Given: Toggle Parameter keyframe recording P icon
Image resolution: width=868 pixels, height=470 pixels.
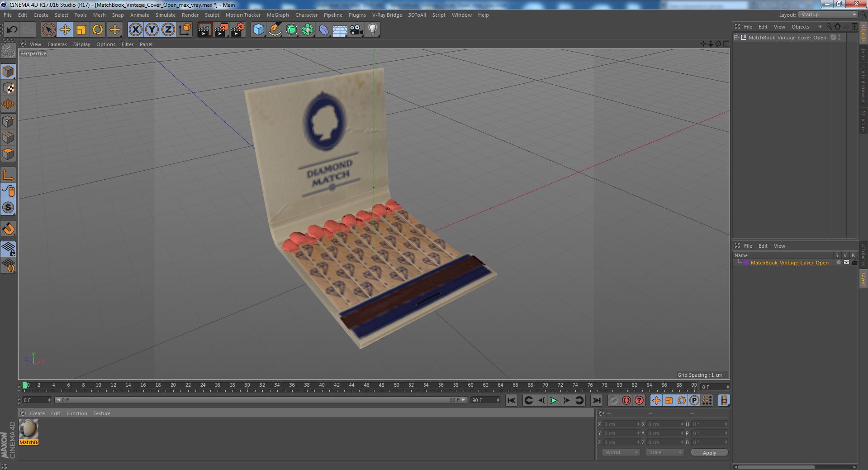Looking at the screenshot, I should (x=694, y=400).
